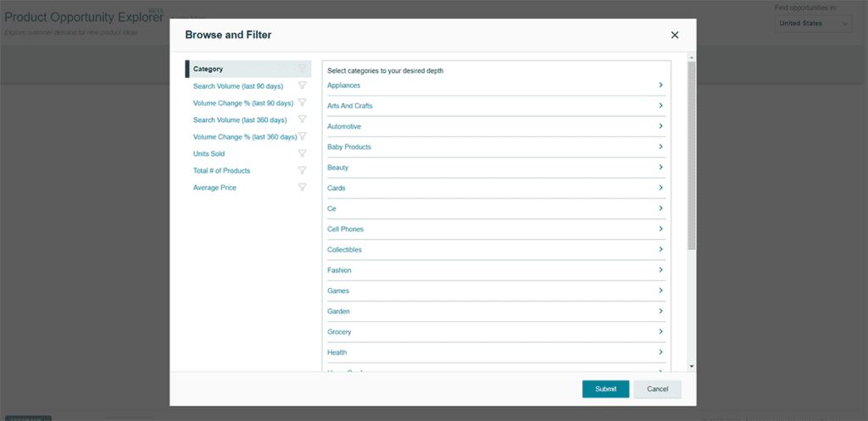Choose the Cell Phones category
The height and width of the screenshot is (421, 868).
click(345, 229)
